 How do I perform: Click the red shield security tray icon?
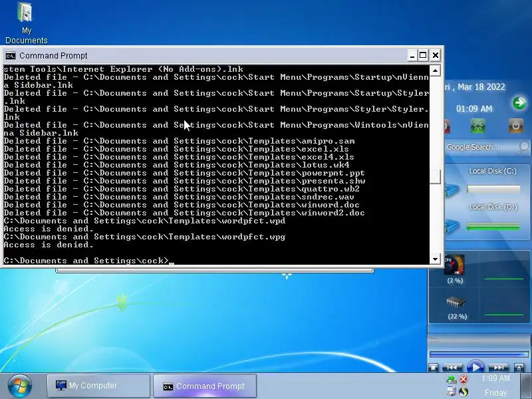tap(464, 379)
